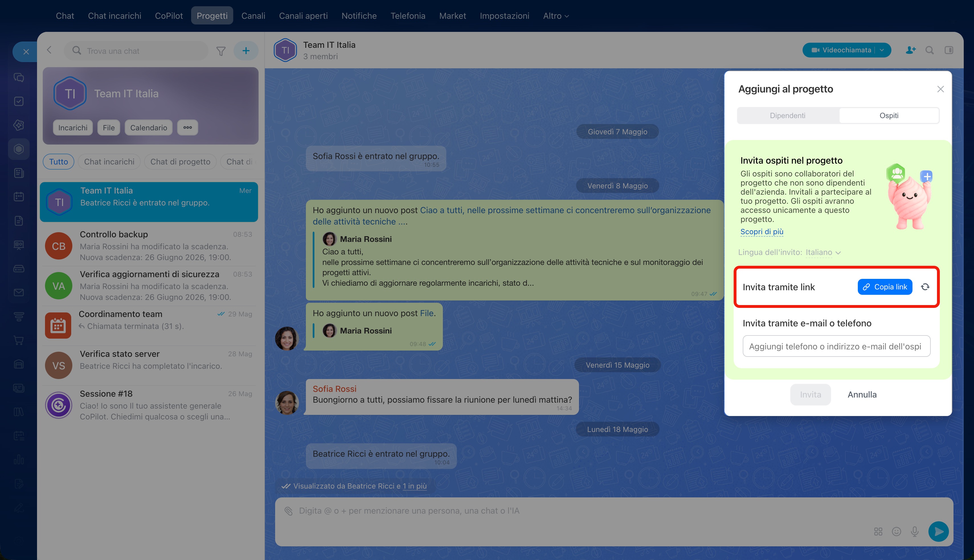Open Canali in top navigation
Screen dimensions: 974x560
253,16
